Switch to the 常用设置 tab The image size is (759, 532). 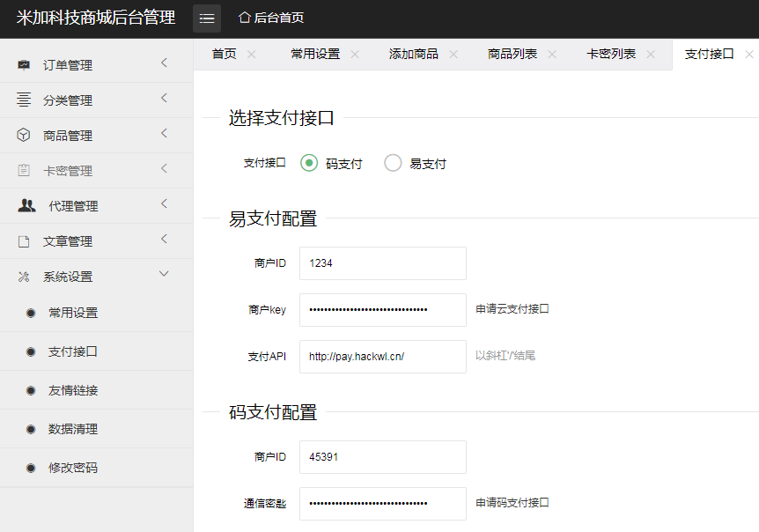315,54
